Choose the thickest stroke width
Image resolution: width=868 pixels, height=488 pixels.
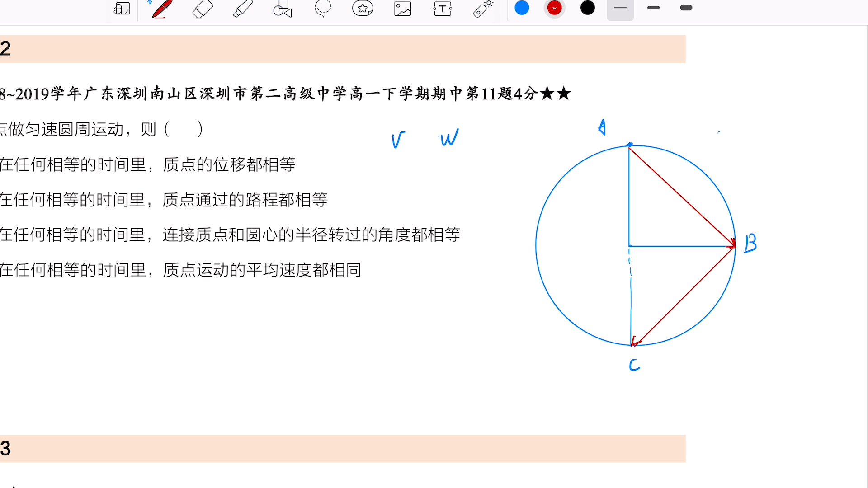(686, 8)
